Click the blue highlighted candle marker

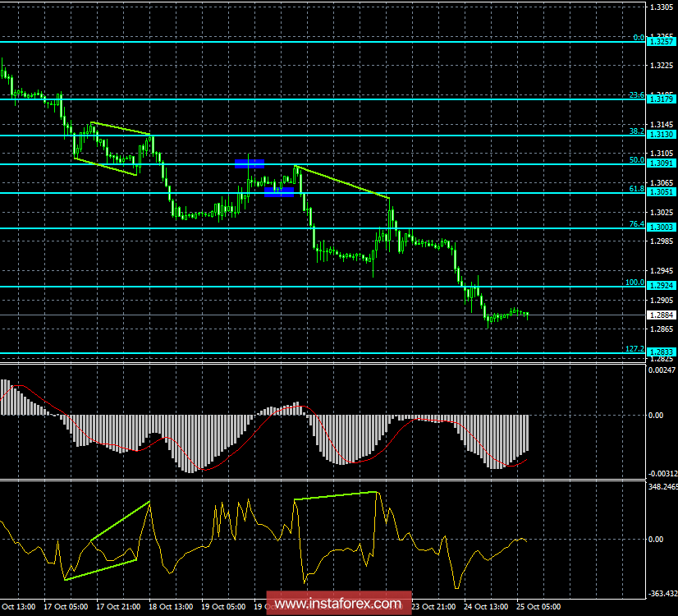250,164
